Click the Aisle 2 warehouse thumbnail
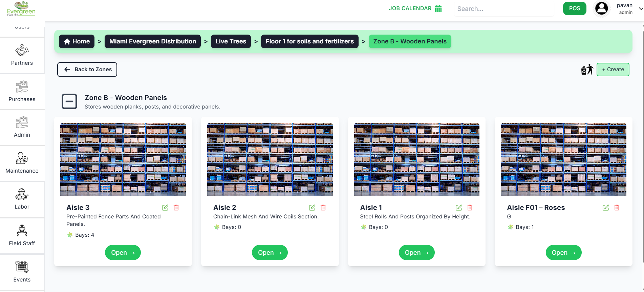Viewport: 644px width, 292px height. click(x=270, y=159)
